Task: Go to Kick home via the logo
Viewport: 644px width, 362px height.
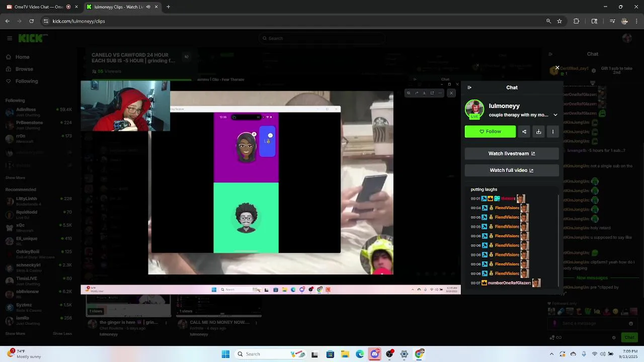Action: coord(31,38)
